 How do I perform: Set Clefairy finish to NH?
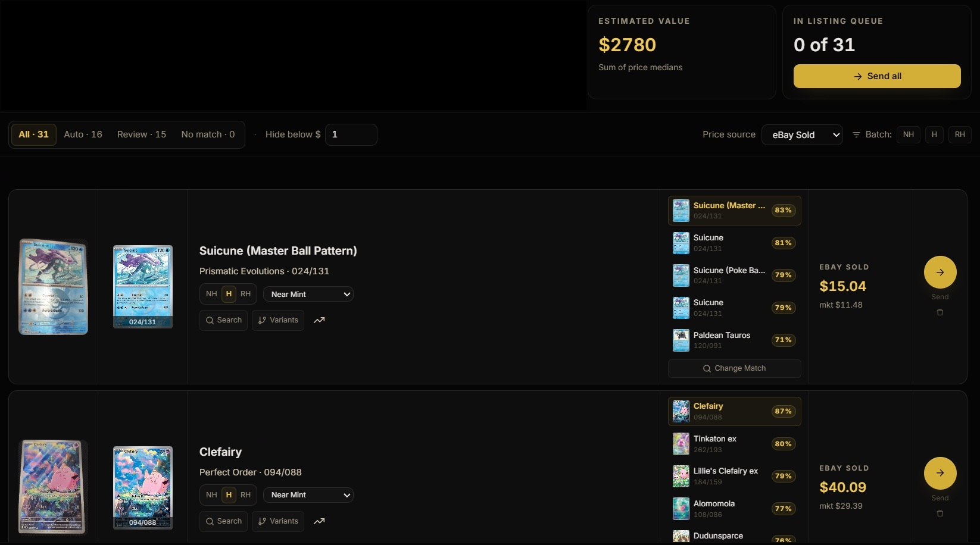pos(211,495)
